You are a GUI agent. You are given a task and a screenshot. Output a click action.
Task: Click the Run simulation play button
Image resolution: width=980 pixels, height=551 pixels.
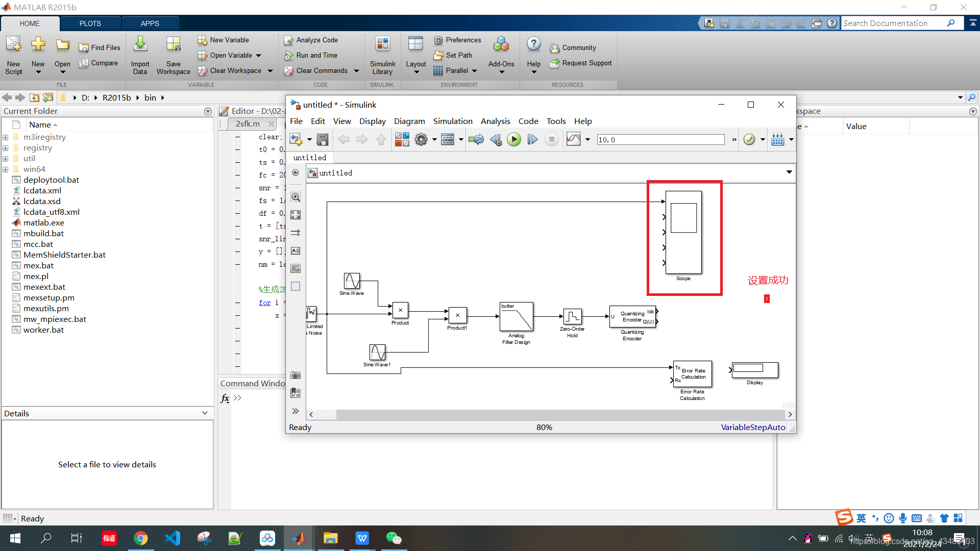tap(513, 140)
